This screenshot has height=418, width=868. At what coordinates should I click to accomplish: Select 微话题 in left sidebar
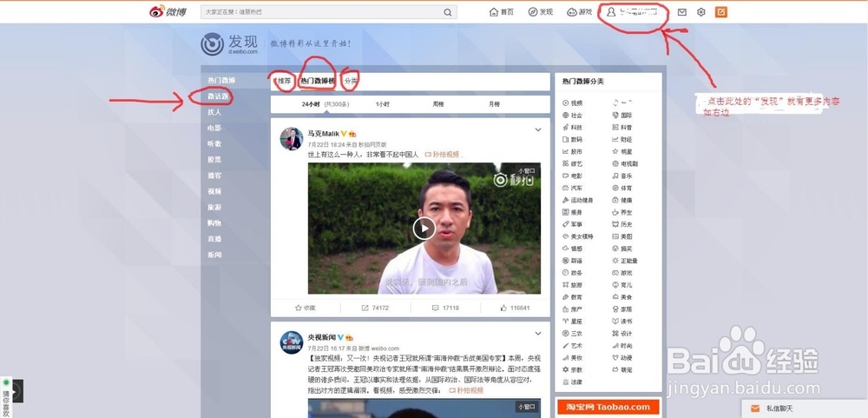218,96
